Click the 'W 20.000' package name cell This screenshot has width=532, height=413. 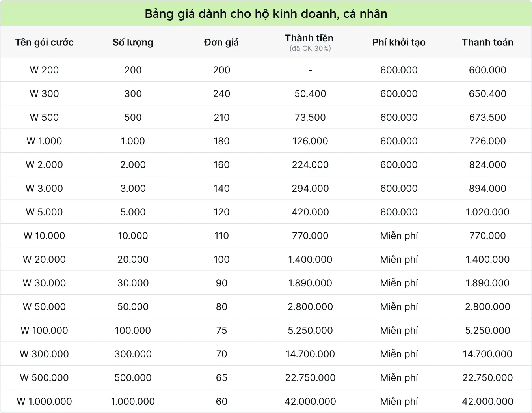[x=44, y=259]
